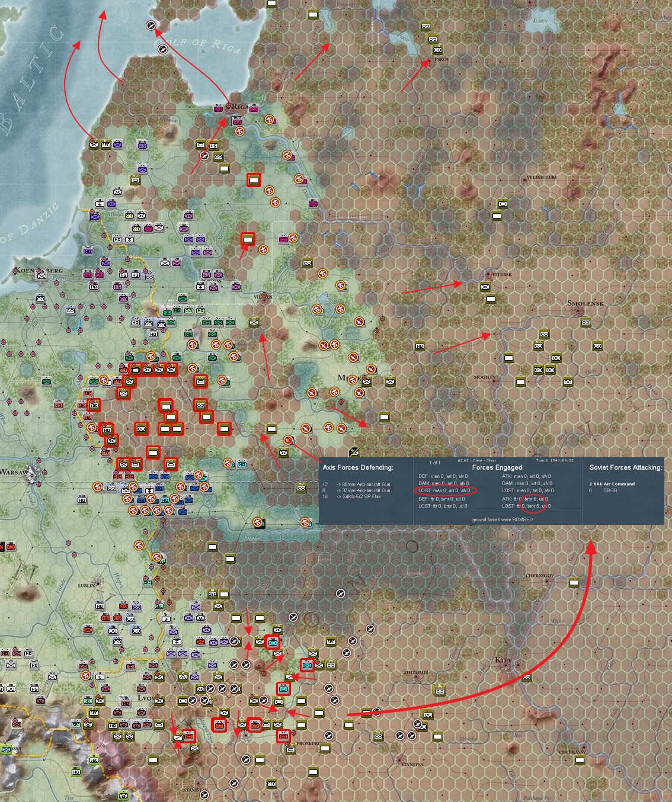
Task: Click the Soviet Forces Attacking panel header
Action: point(626,469)
